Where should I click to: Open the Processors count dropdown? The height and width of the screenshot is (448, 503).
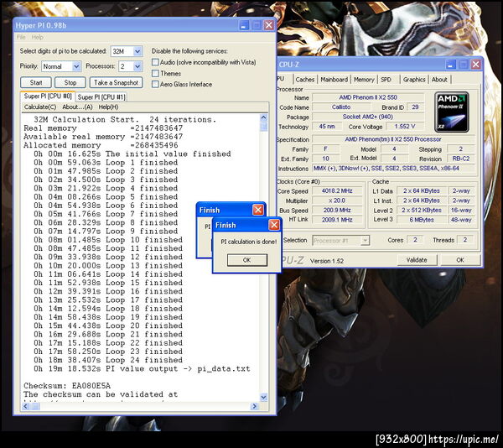click(x=137, y=66)
